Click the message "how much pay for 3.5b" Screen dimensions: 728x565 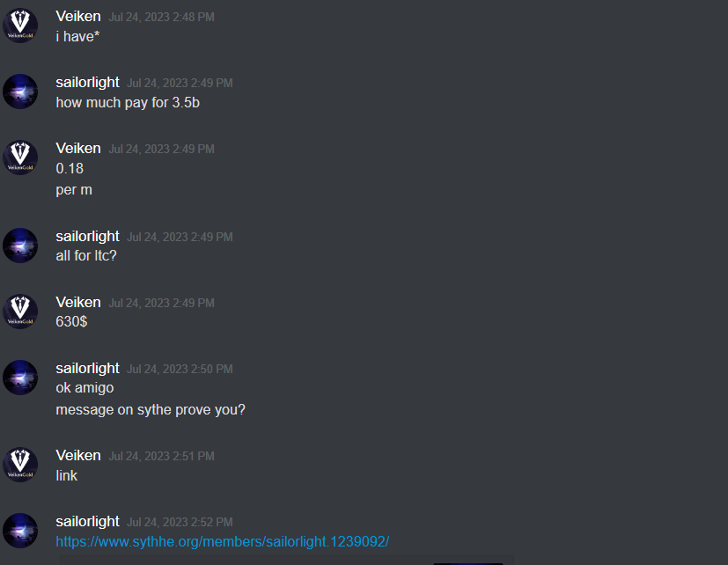tap(128, 103)
